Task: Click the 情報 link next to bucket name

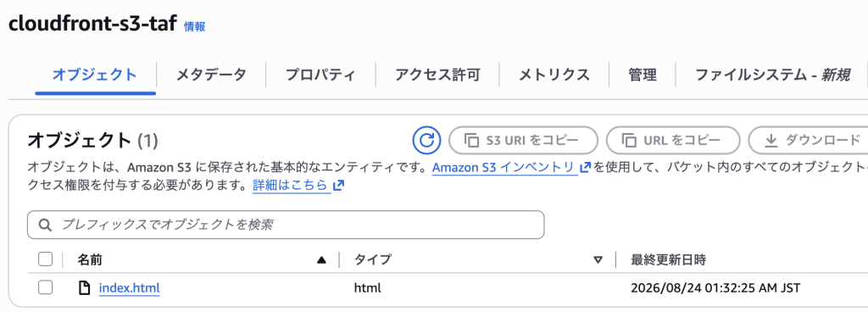Action: tap(194, 26)
